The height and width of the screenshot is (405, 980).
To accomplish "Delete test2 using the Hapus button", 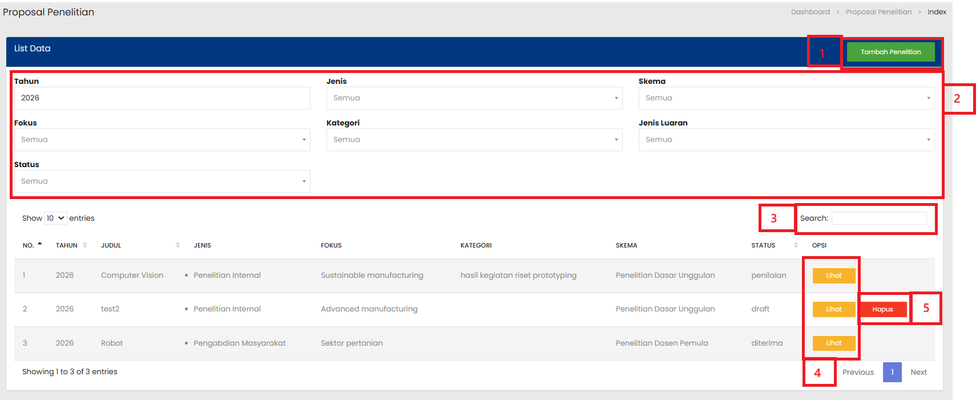I will coord(882,309).
